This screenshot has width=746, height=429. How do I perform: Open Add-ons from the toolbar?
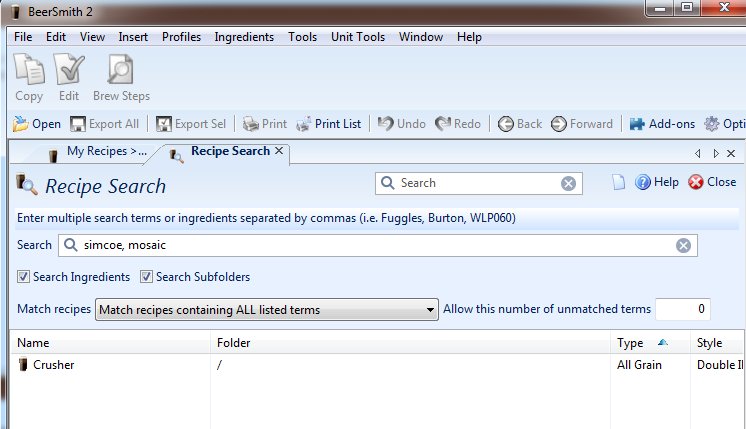point(662,124)
